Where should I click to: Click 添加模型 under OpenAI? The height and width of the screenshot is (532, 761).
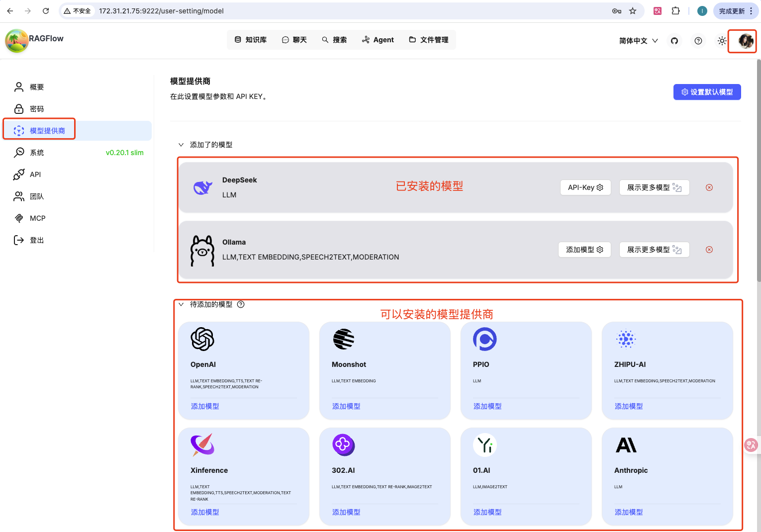coord(205,406)
